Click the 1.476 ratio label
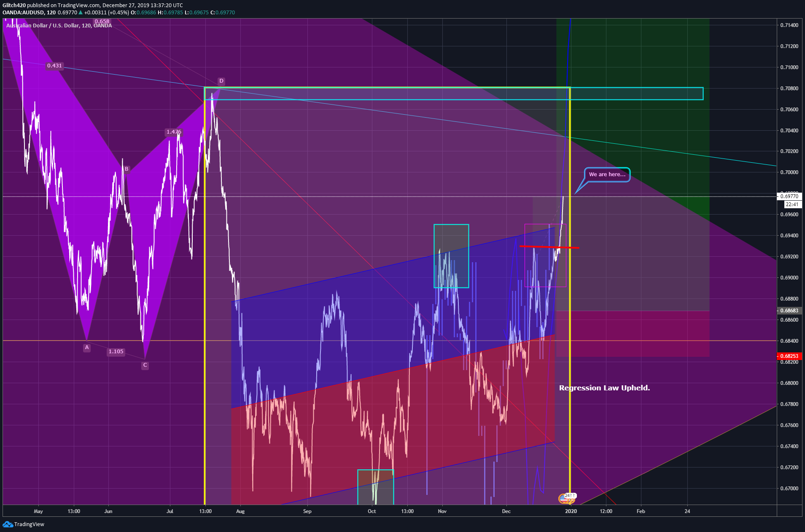The width and height of the screenshot is (805, 532). 174,132
